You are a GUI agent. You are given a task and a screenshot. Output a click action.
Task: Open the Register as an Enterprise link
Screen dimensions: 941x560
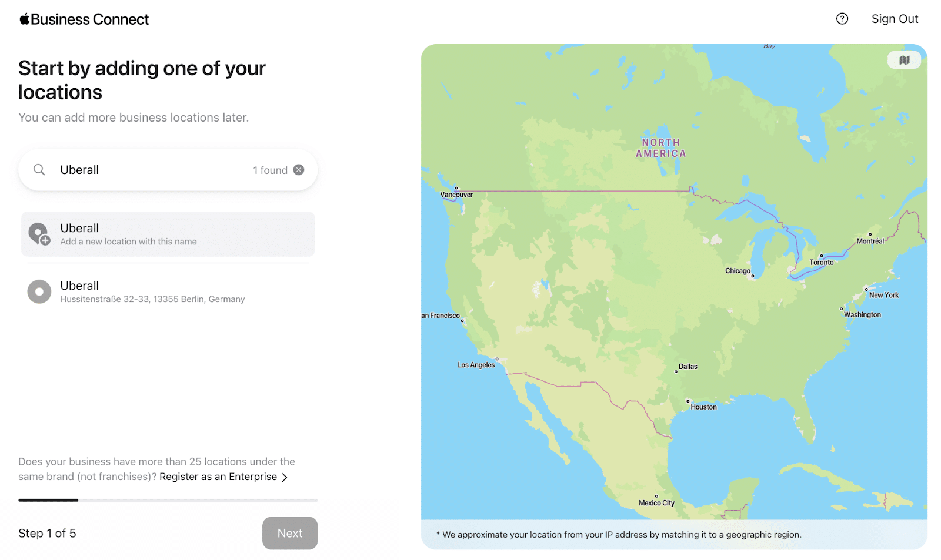coord(218,477)
